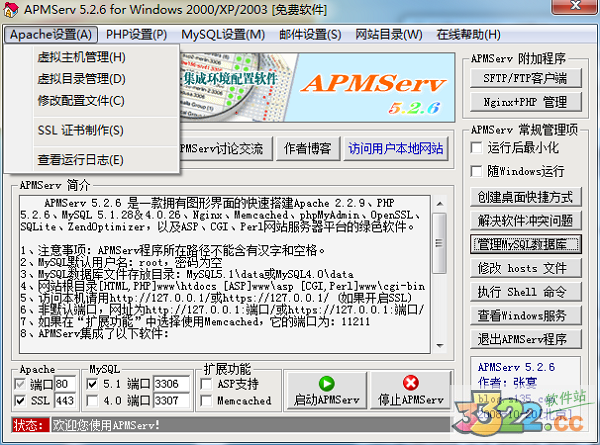Click the MySQL 4.0 port 3307 field
Screen dimensions: 600x445
click(171, 401)
